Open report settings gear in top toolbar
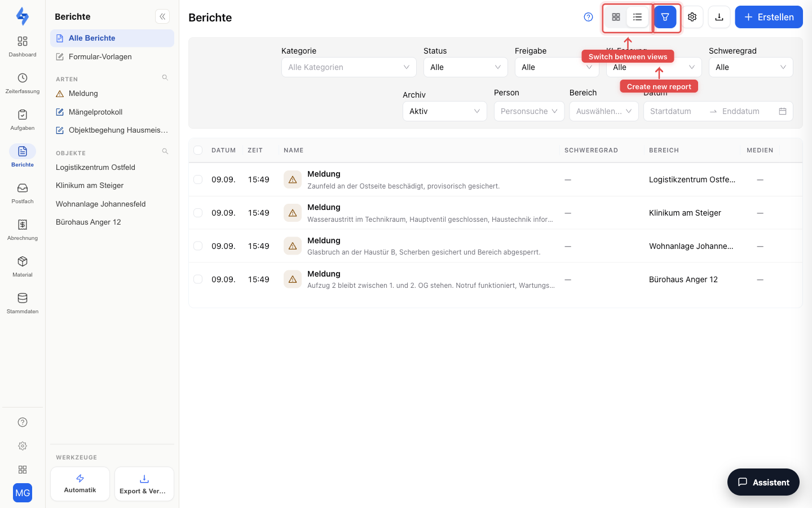The width and height of the screenshot is (812, 508). [692, 17]
